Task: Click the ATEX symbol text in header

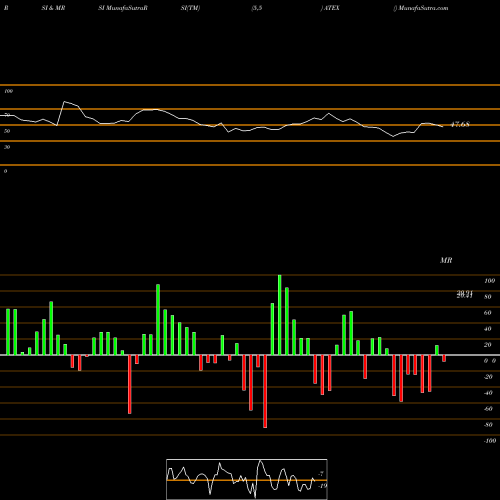Action: (x=331, y=8)
